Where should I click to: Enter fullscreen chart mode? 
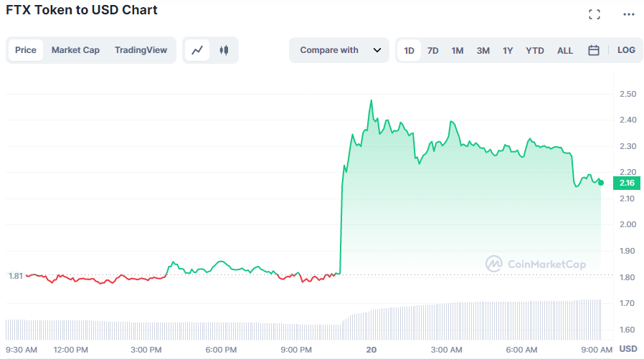pyautogui.click(x=594, y=14)
